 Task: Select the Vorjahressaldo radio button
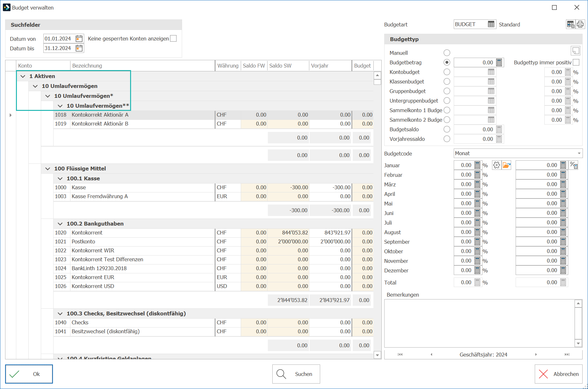coord(447,139)
